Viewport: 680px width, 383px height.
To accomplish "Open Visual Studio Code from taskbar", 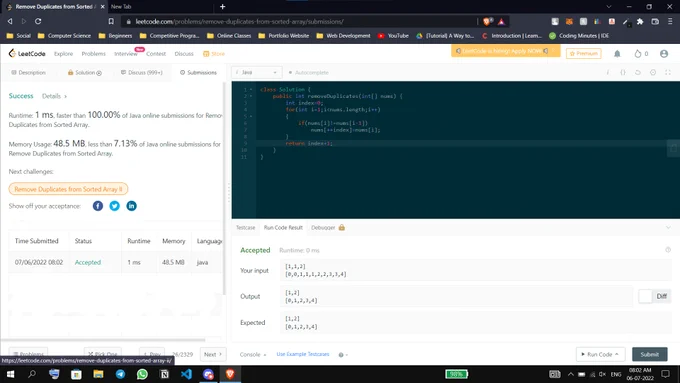I will 186,374.
